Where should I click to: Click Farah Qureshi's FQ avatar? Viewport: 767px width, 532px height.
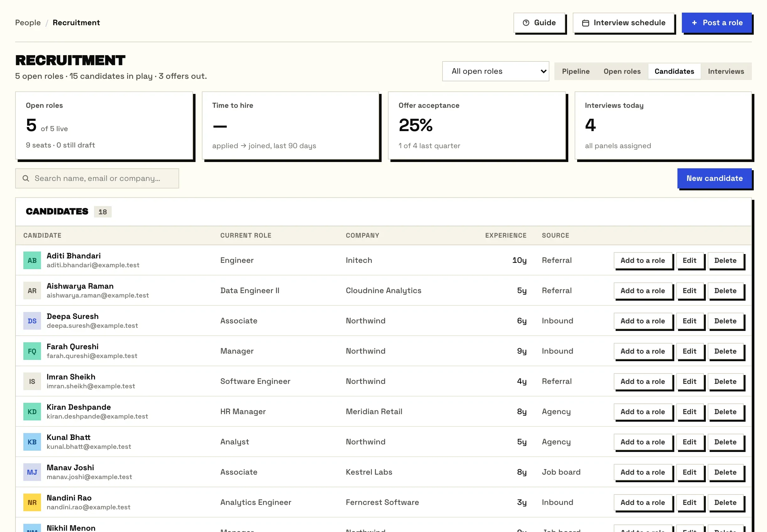tap(32, 351)
